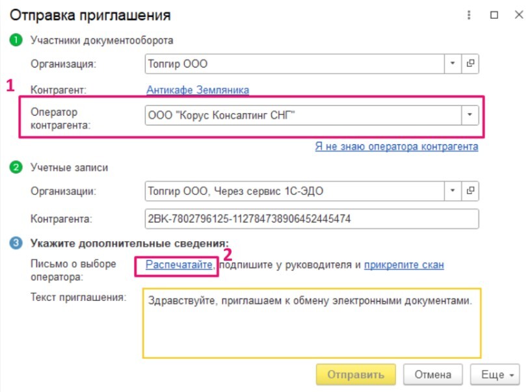Click the прикрепите скан link
This screenshot has width=532, height=392.
tap(404, 265)
